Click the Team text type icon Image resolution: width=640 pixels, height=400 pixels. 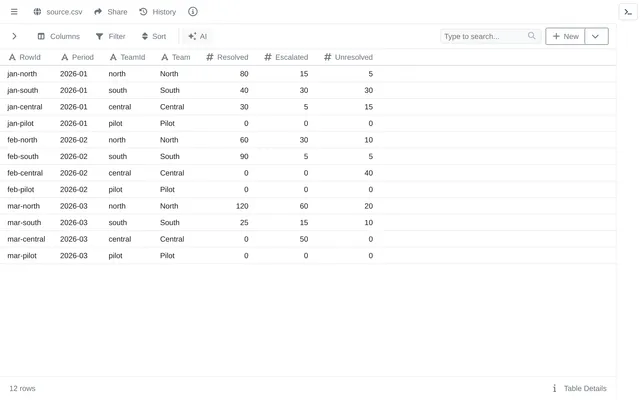point(164,57)
